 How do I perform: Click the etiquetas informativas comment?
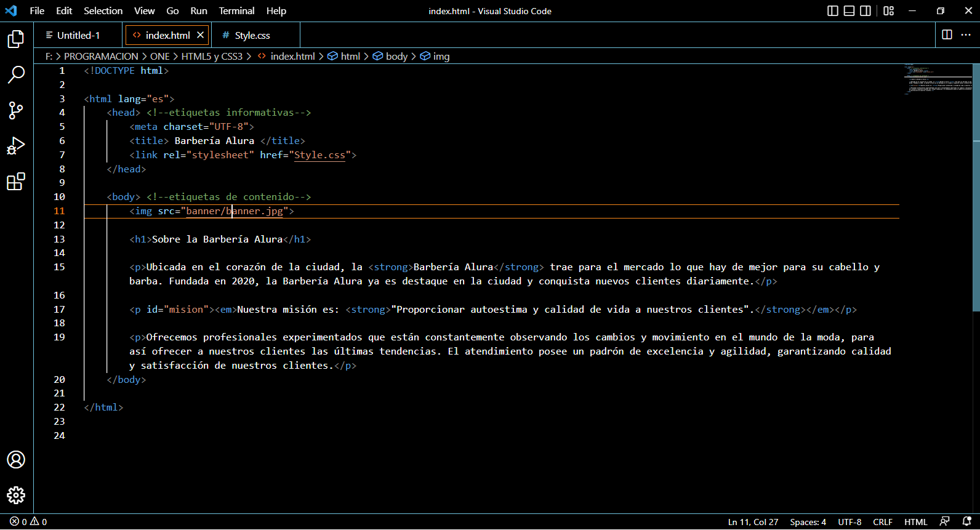[x=228, y=113]
